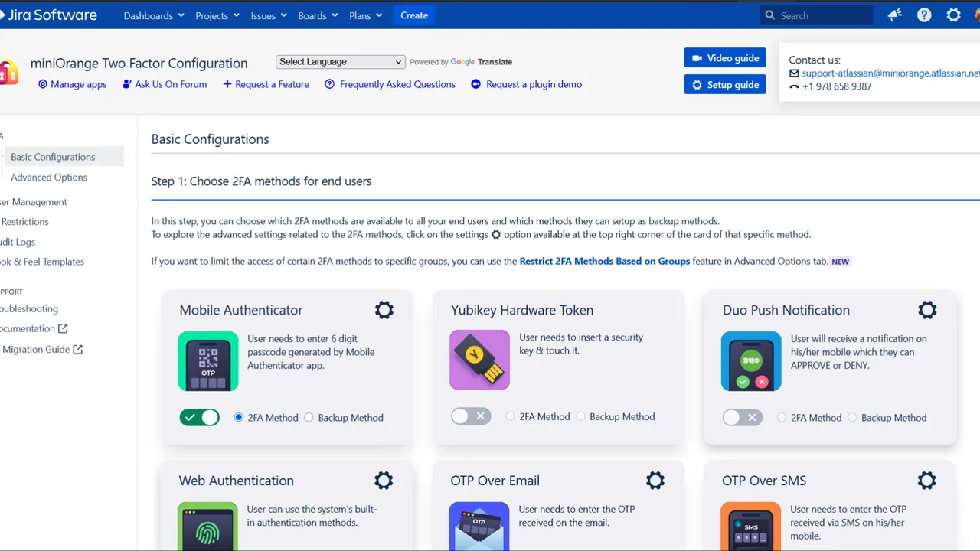Expand the Issues menu

(269, 15)
